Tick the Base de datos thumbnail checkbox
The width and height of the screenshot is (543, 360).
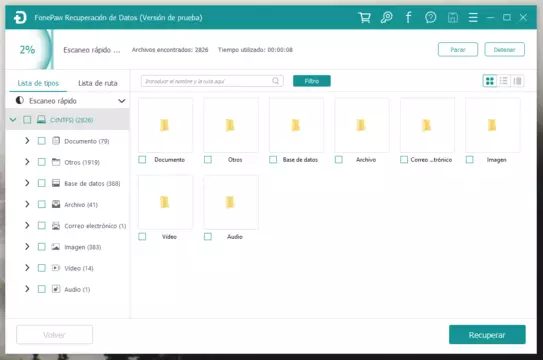coord(273,160)
